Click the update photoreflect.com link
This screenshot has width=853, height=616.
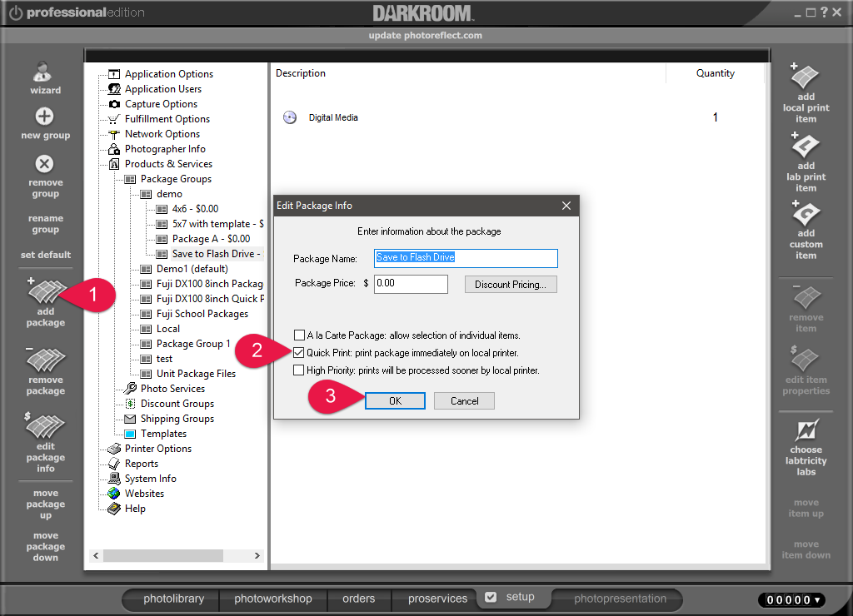tap(425, 35)
